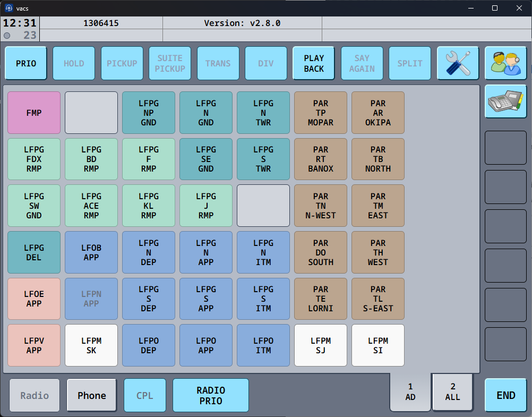This screenshot has height=417, width=532.
Task: Switch to the 2 ALL tab
Action: [452, 392]
